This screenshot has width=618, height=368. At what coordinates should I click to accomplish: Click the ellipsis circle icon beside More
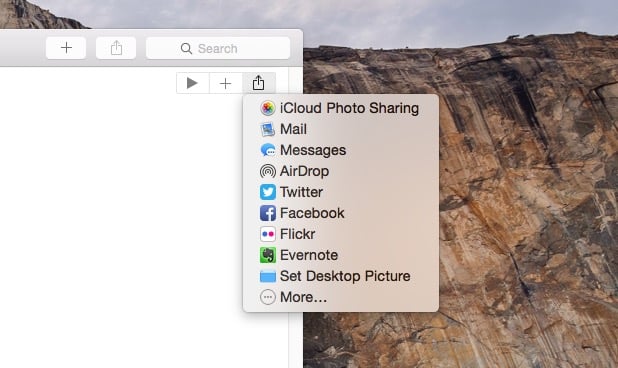(x=268, y=297)
